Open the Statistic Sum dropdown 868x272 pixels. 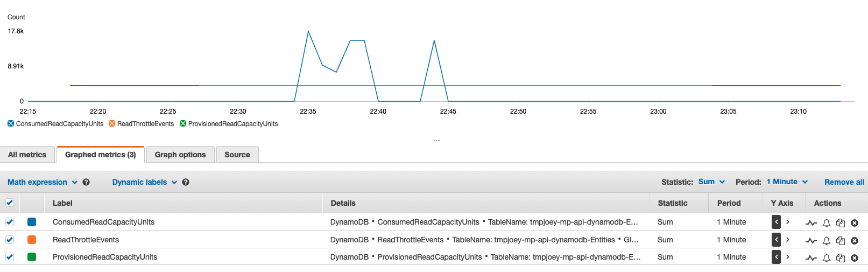pos(711,182)
